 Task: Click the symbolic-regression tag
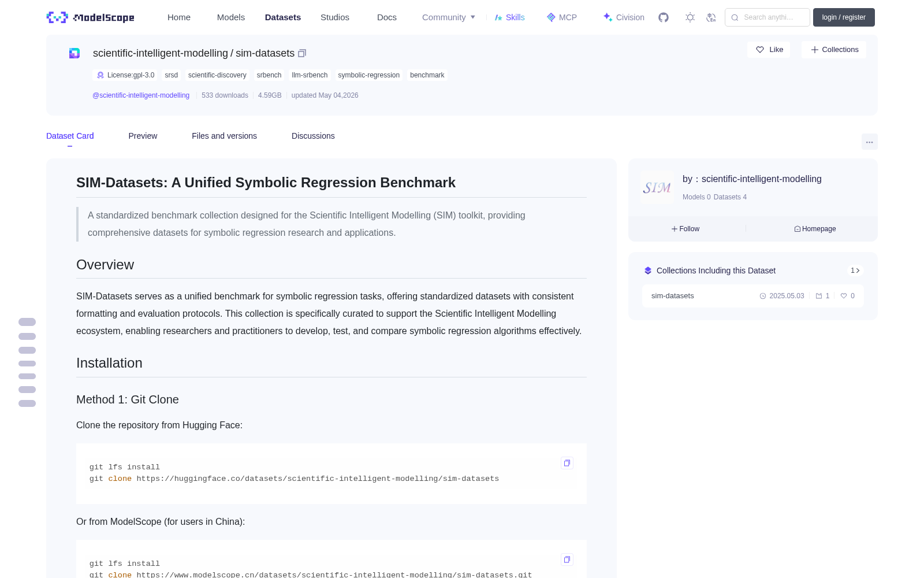coord(369,75)
